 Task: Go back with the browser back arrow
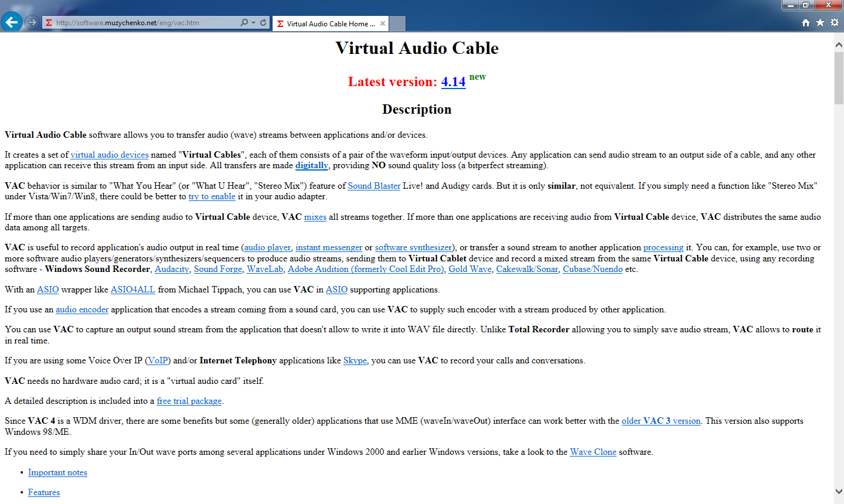[11, 22]
